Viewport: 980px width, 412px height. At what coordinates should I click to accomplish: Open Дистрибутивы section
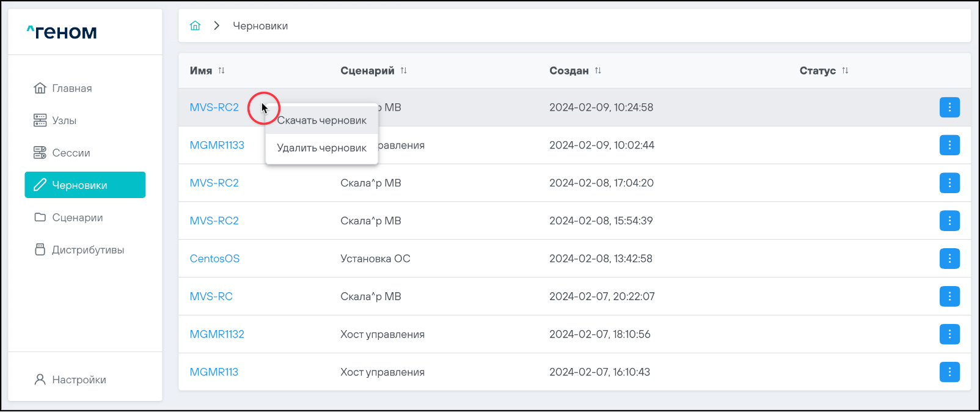(87, 250)
